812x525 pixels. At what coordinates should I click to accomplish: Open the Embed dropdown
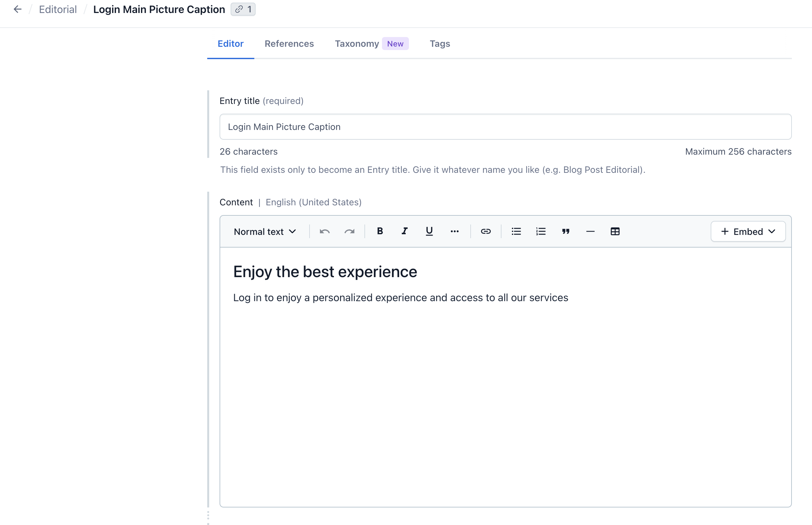click(748, 232)
